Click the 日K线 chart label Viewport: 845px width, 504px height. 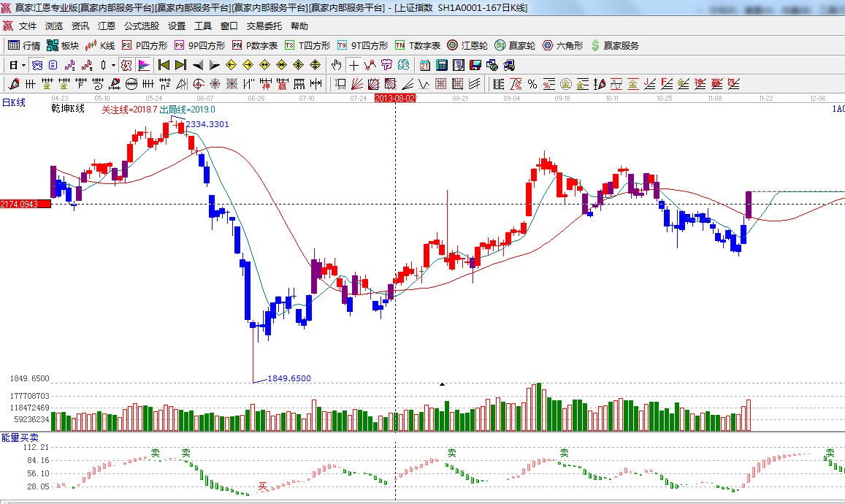coord(13,103)
